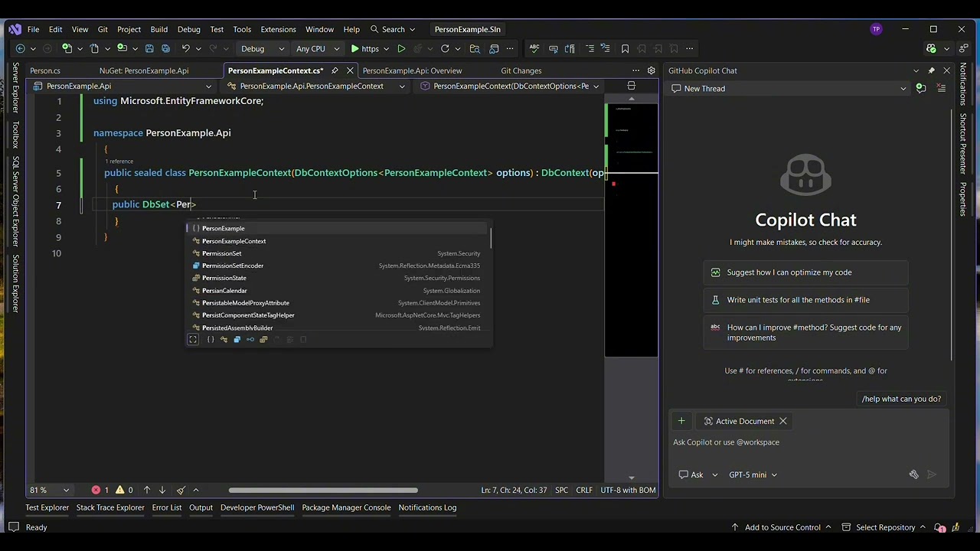Toggle the expander-mode button in IntelliSense filter bar
Screen dimensions: 980x551
pos(193,340)
